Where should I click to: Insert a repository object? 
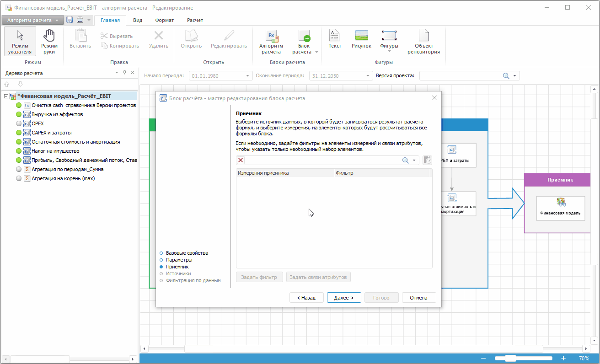pos(423,42)
